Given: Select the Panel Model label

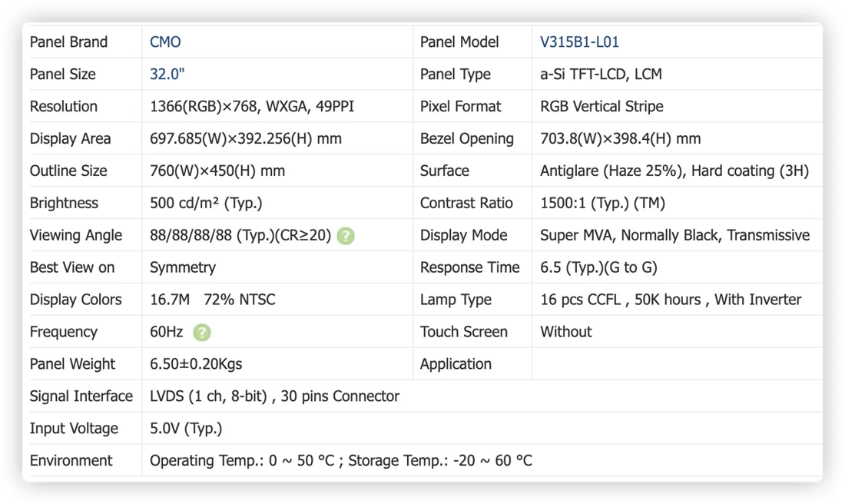Looking at the screenshot, I should (459, 42).
